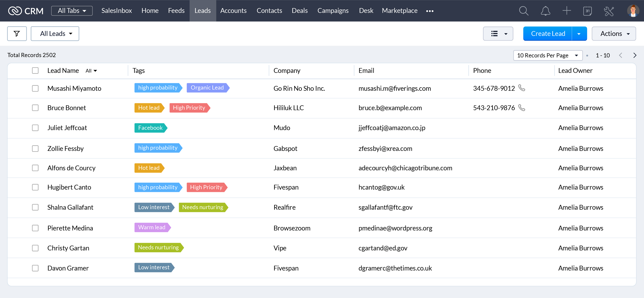Open the calendar icon in the header
The image size is (644, 298).
click(x=587, y=11)
